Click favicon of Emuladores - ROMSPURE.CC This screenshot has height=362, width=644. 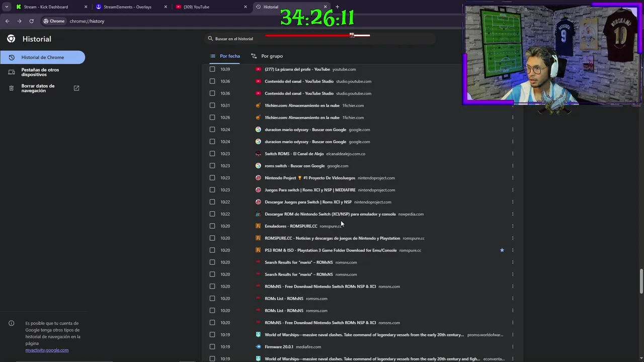(258, 226)
